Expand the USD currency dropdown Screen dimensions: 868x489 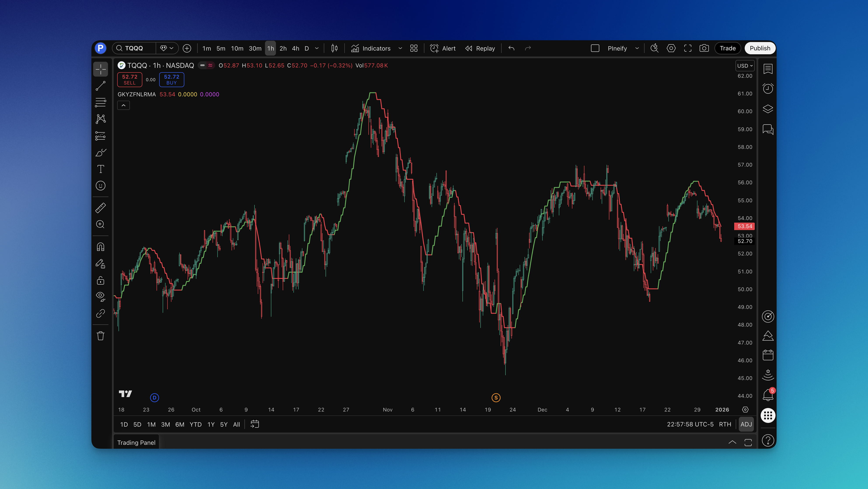(745, 66)
